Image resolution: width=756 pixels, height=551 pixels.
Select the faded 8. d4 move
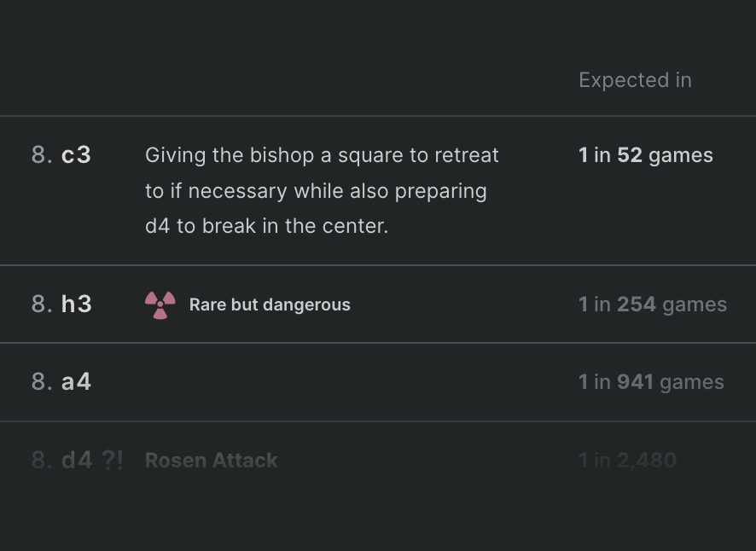point(61,460)
